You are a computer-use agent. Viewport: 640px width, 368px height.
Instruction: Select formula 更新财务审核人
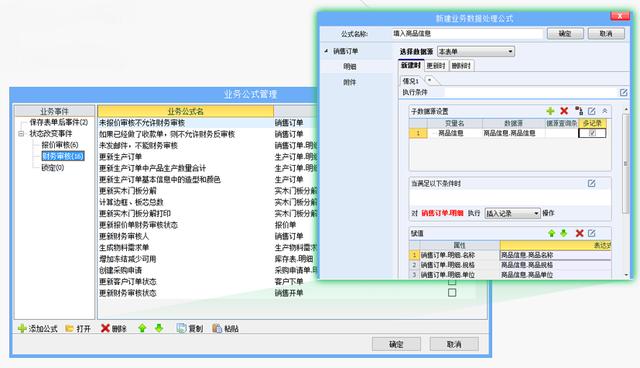(x=124, y=236)
